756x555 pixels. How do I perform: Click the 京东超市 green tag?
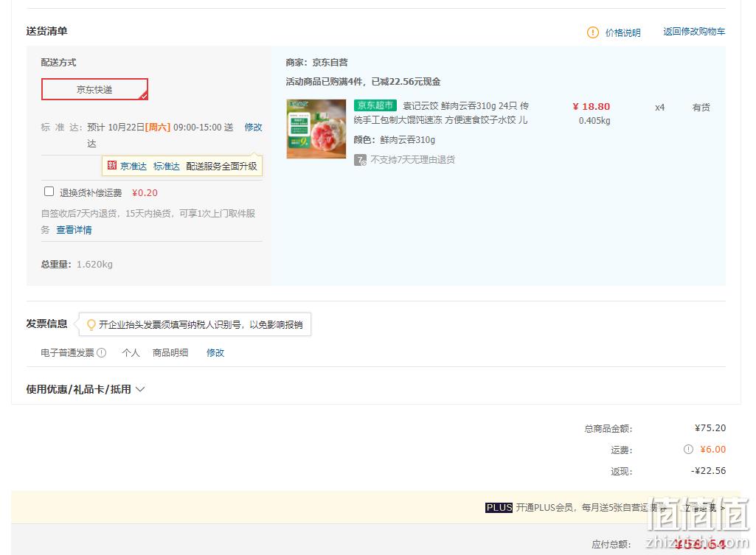[375, 105]
